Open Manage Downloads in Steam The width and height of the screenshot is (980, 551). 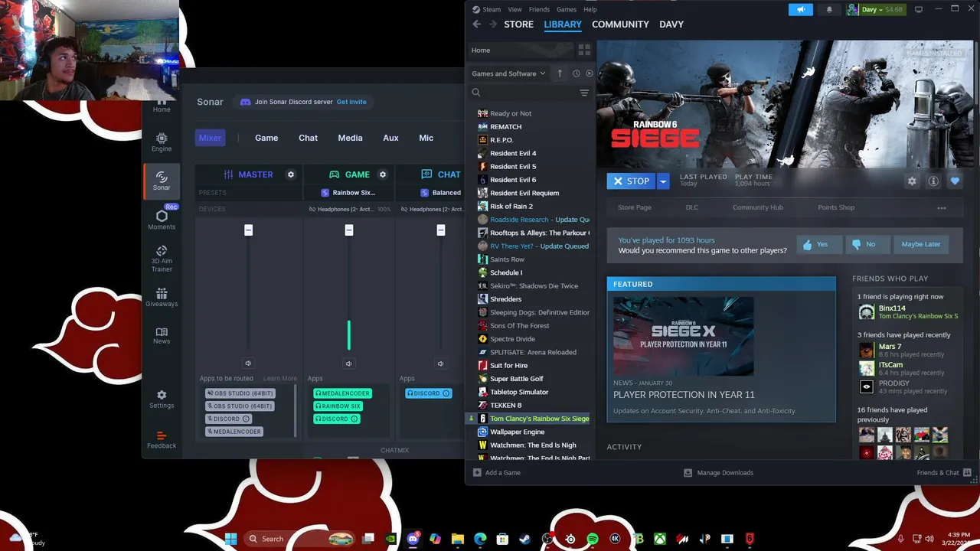[718, 473]
